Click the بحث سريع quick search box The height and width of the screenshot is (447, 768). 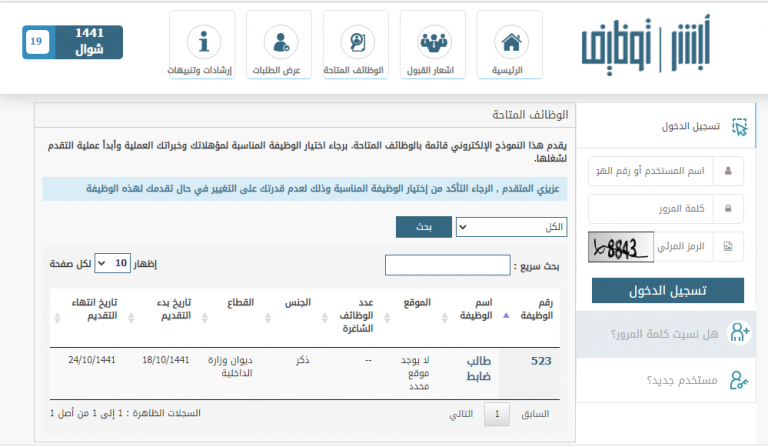point(447,265)
